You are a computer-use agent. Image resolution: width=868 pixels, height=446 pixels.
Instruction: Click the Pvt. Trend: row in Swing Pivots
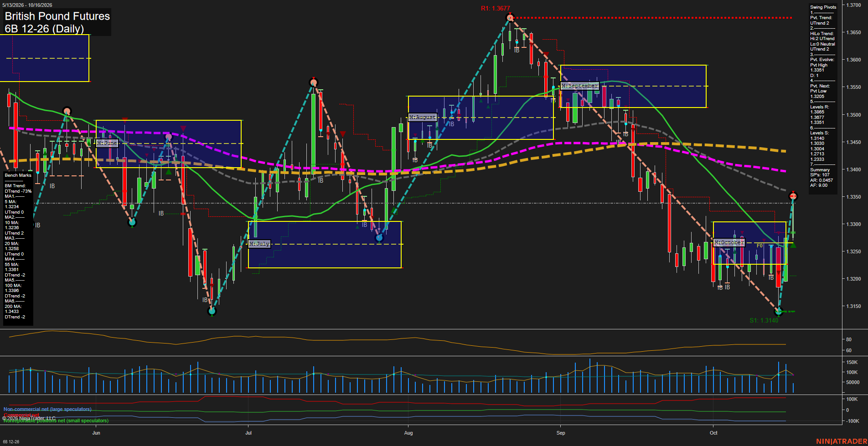tap(820, 18)
